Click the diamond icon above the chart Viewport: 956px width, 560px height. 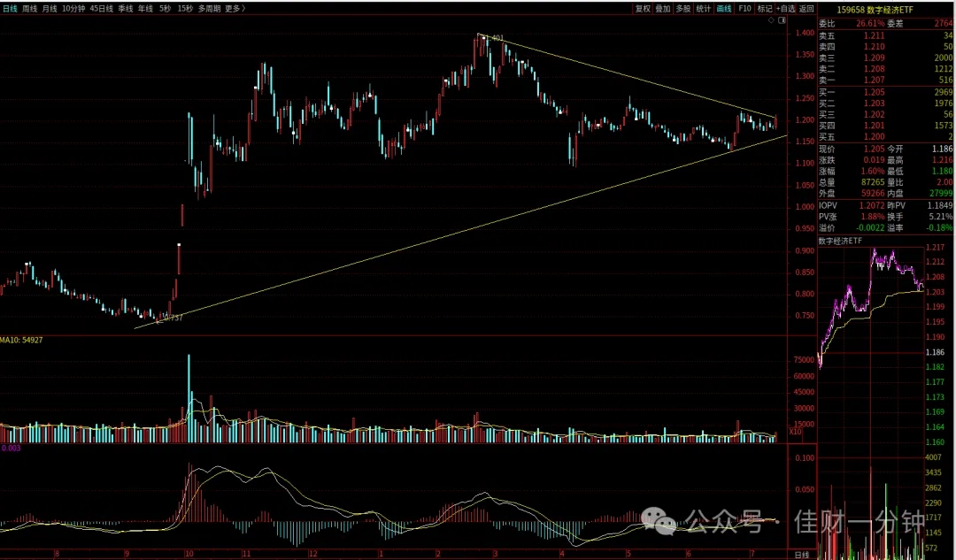771,20
